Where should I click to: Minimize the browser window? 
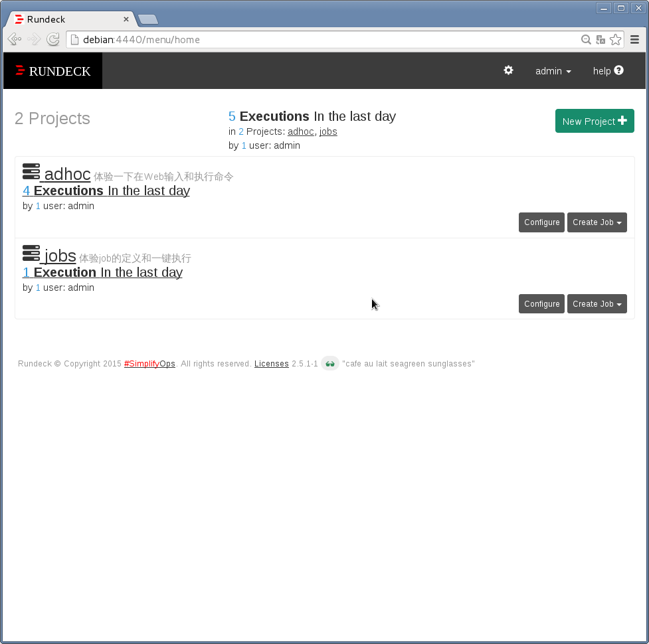tap(604, 8)
